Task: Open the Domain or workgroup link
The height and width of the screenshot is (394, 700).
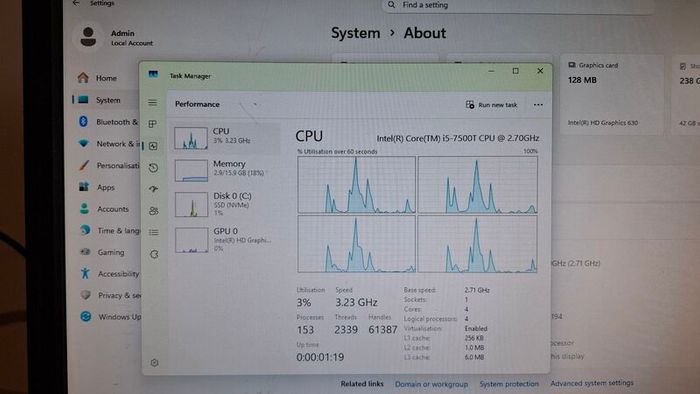Action: [431, 384]
